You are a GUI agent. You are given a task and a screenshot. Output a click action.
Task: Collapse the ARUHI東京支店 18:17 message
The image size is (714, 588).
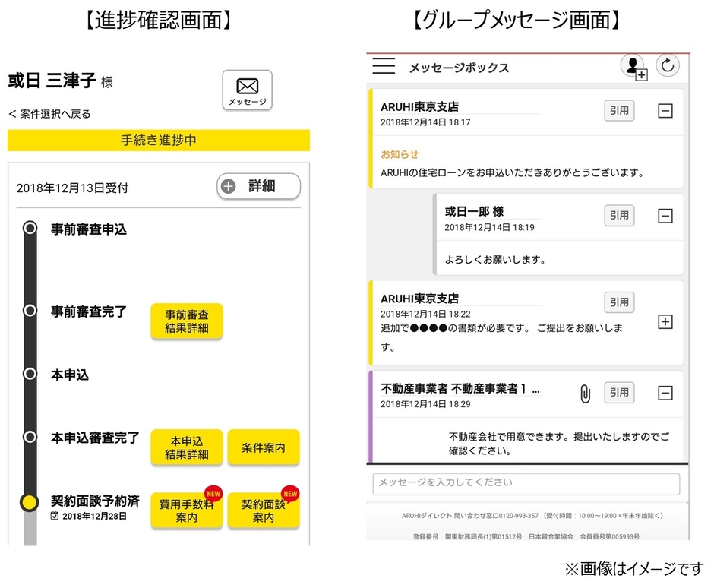pyautogui.click(x=665, y=110)
